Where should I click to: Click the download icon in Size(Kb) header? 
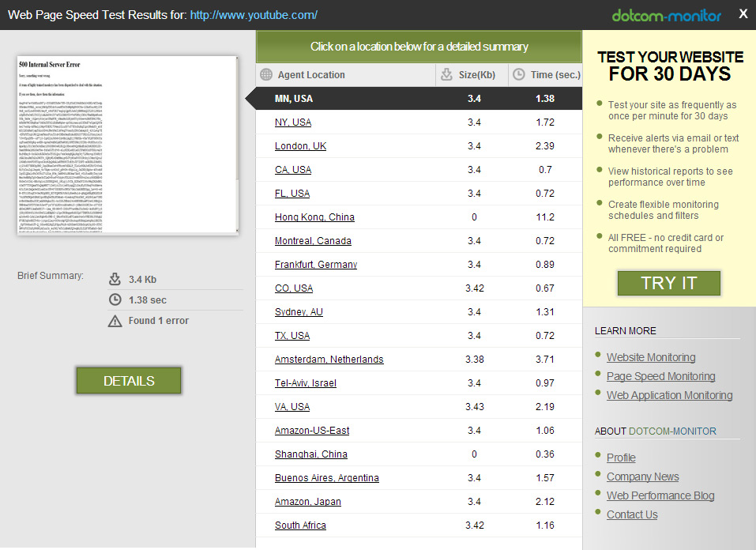click(447, 74)
